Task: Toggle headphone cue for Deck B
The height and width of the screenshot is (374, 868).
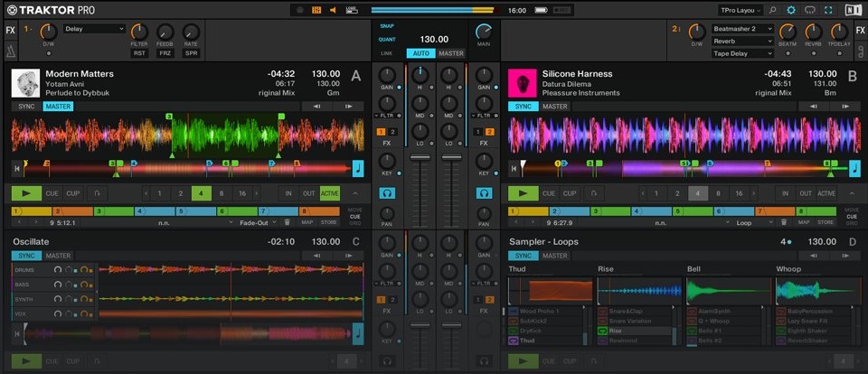Action: tap(485, 193)
